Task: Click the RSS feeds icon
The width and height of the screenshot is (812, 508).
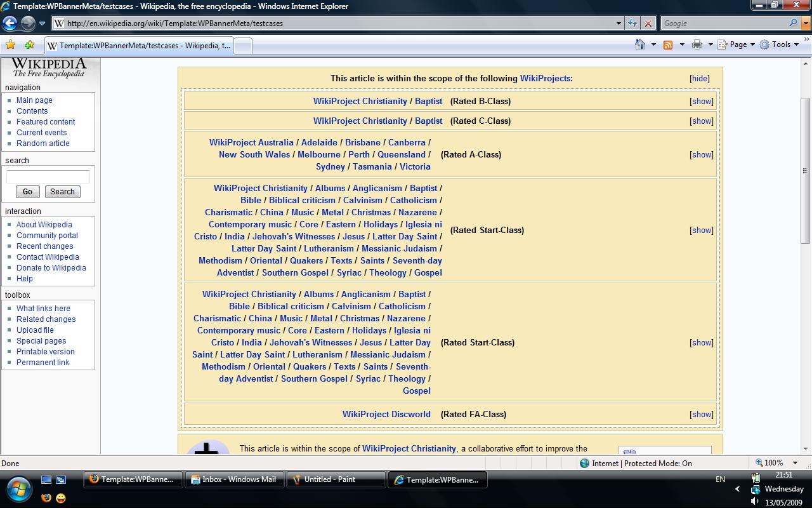Action: (668, 44)
